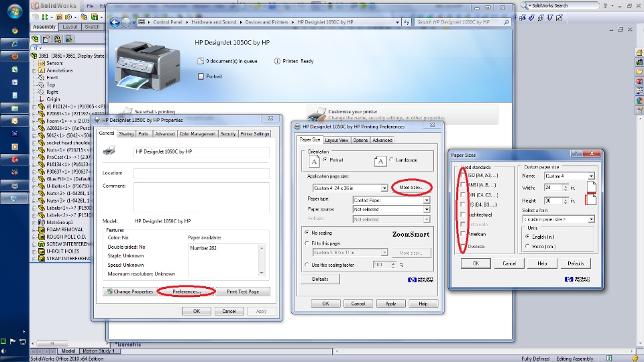
Task: Click Apply in Printing Preferences dialog
Action: click(390, 304)
